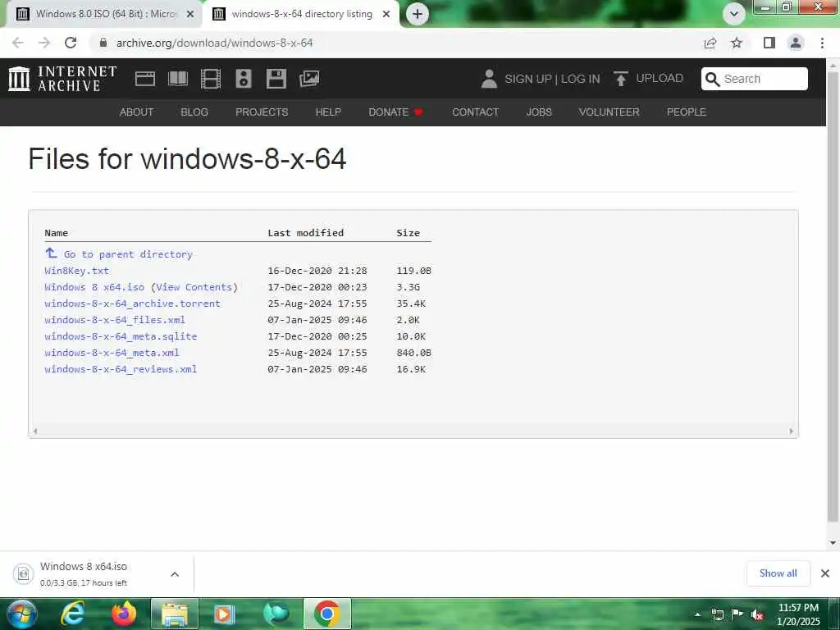This screenshot has width=840, height=630.
Task: Open the Audio speaker icon in the header
Action: coord(243,79)
